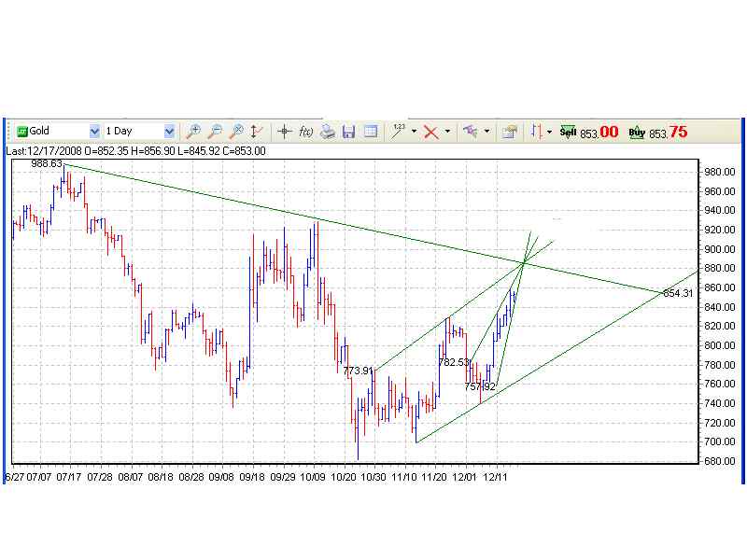Expand the chart type bar style dropdown
The image size is (747, 560).
coord(549,132)
